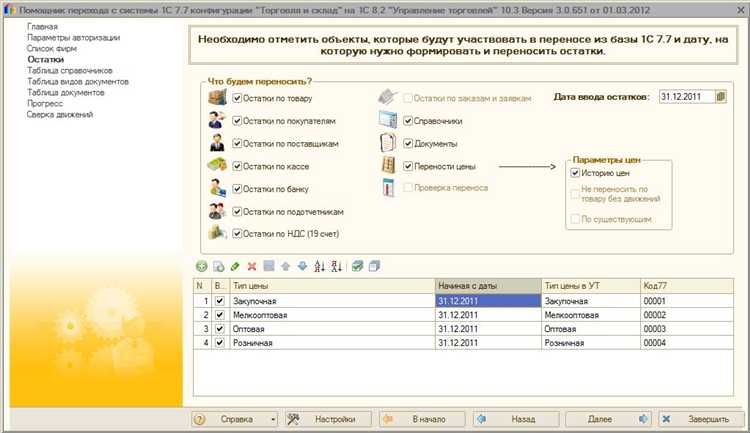
Task: Open calendar picker beside date 31.12.2011
Action: 720,97
